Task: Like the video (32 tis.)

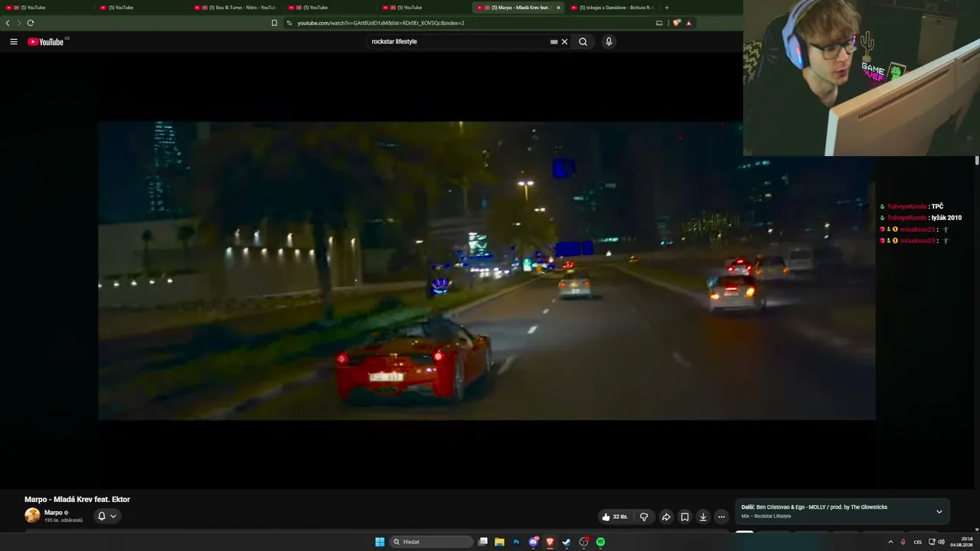Action: (x=615, y=517)
